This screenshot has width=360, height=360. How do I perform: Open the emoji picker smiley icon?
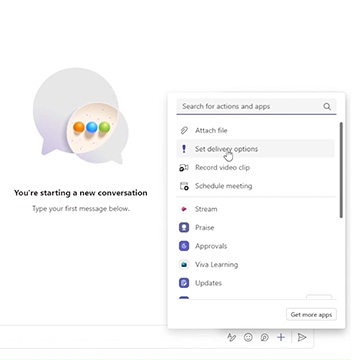248,337
